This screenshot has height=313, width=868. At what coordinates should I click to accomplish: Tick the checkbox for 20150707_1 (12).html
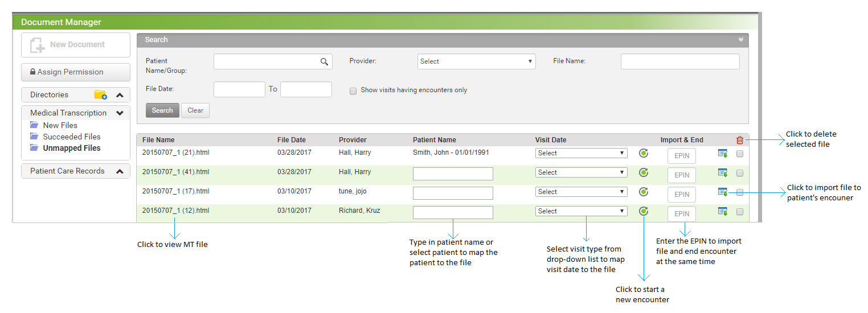click(x=740, y=212)
